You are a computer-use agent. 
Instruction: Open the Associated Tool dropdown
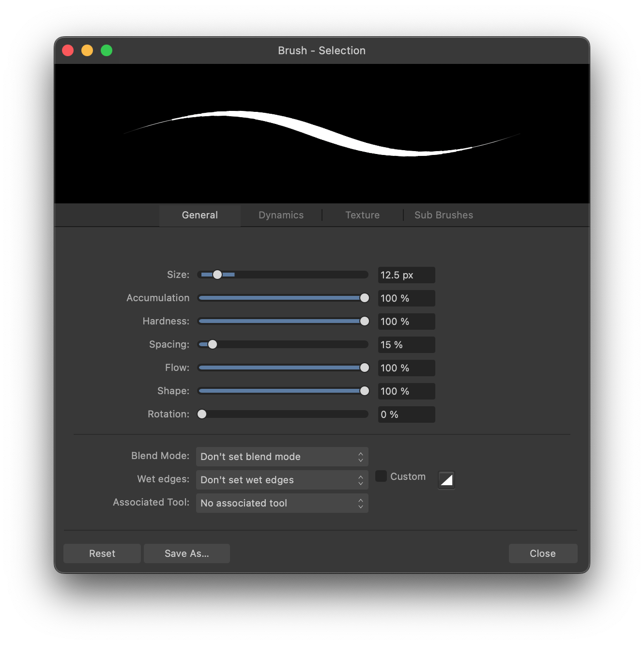click(x=282, y=503)
